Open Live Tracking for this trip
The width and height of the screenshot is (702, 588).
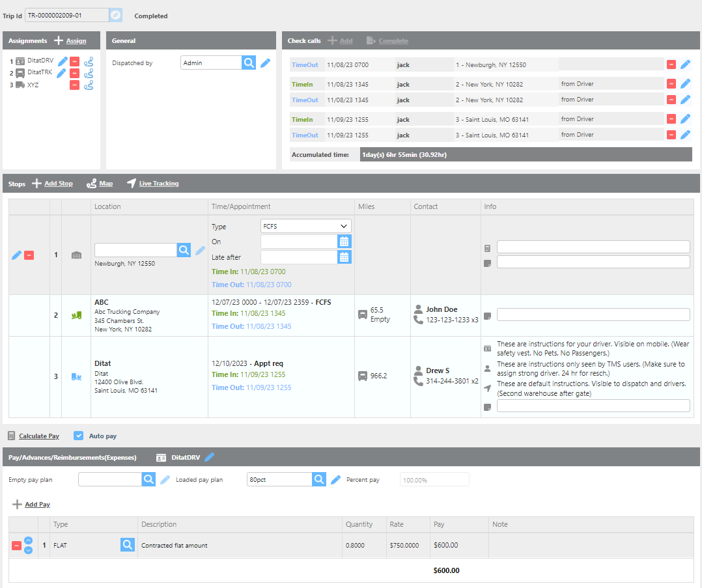[152, 184]
